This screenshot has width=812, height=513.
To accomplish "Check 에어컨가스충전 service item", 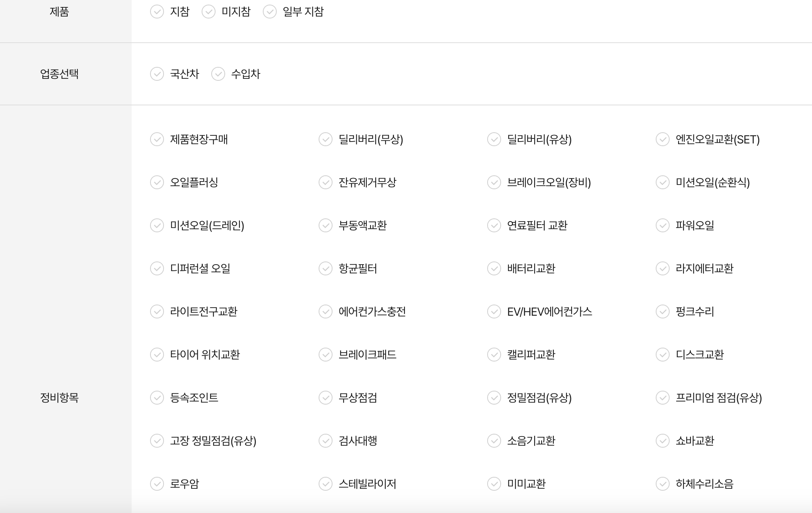I will [325, 312].
